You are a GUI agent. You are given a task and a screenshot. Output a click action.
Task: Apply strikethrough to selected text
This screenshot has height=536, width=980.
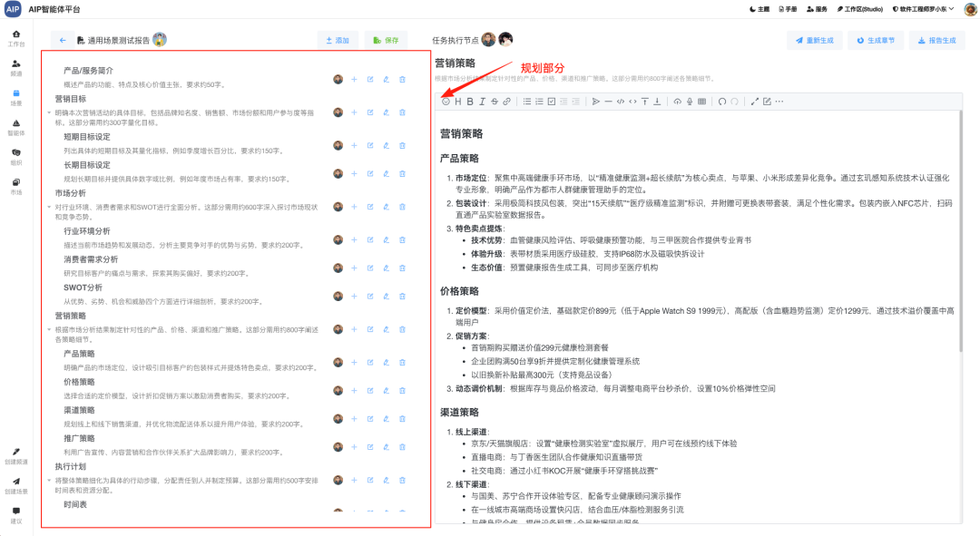point(495,102)
